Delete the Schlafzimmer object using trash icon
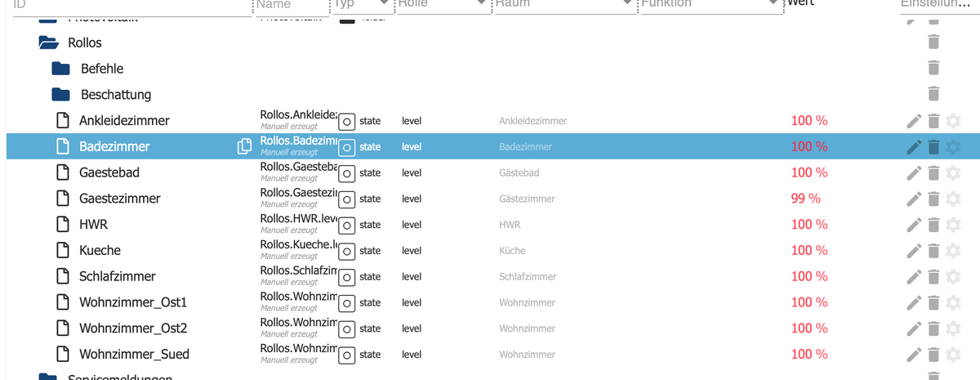 pyautogui.click(x=934, y=277)
